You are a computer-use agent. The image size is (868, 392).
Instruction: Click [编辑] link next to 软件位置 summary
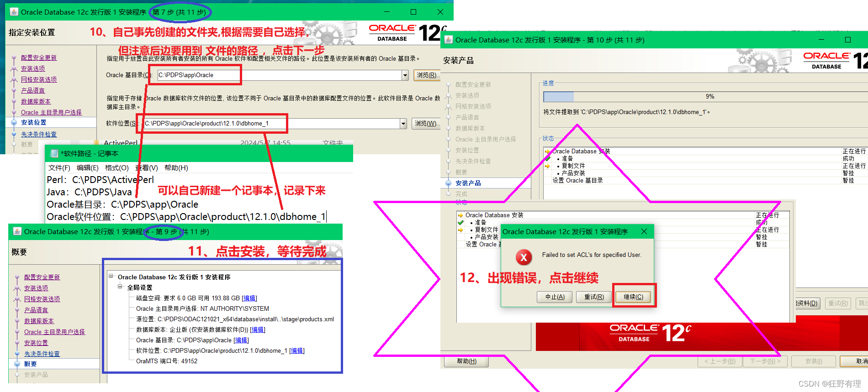click(297, 350)
